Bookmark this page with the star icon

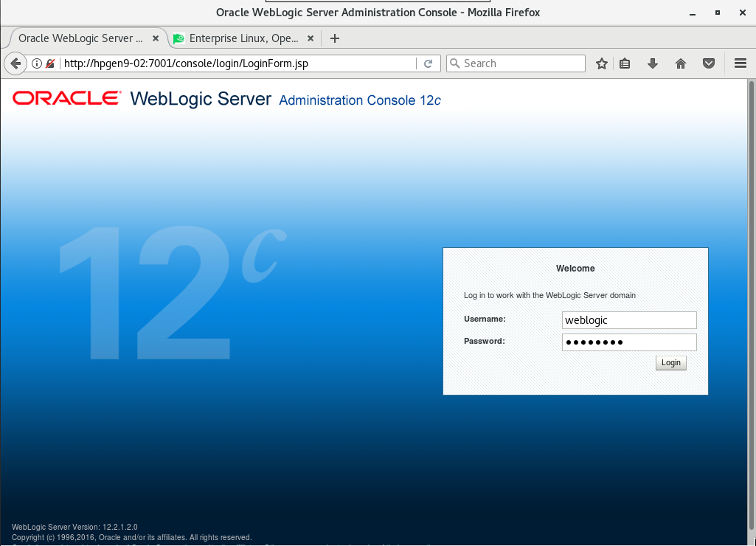pyautogui.click(x=601, y=63)
